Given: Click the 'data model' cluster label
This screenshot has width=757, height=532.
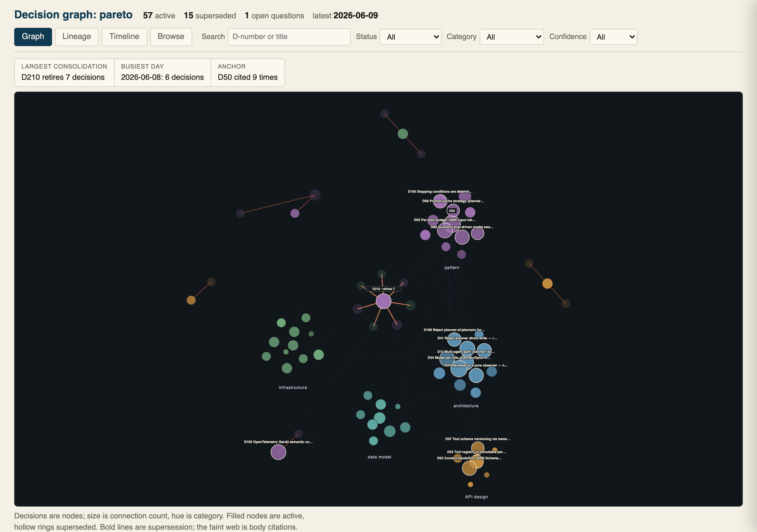Looking at the screenshot, I should tap(379, 457).
